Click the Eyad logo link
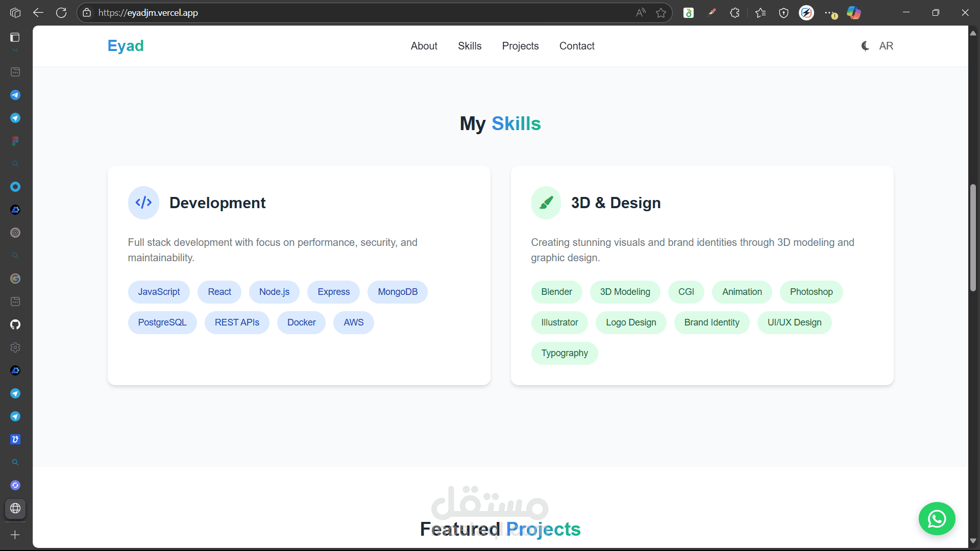This screenshot has width=980, height=551. click(x=126, y=46)
